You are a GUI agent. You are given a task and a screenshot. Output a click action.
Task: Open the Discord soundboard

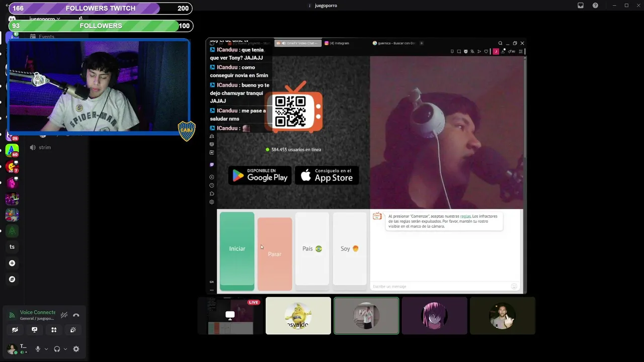tap(73, 330)
